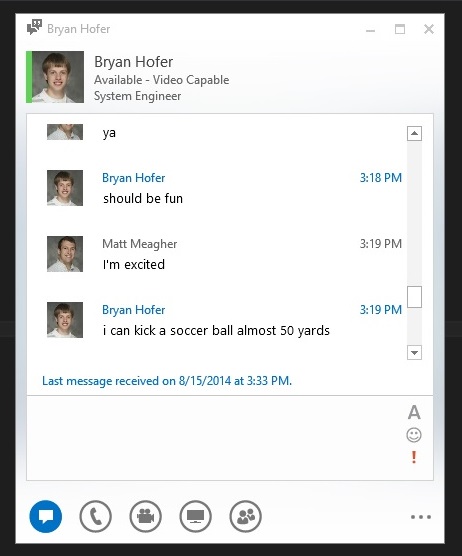Image resolution: width=462 pixels, height=556 pixels.
Task: Click the scroll up arrow in chat
Action: click(414, 134)
